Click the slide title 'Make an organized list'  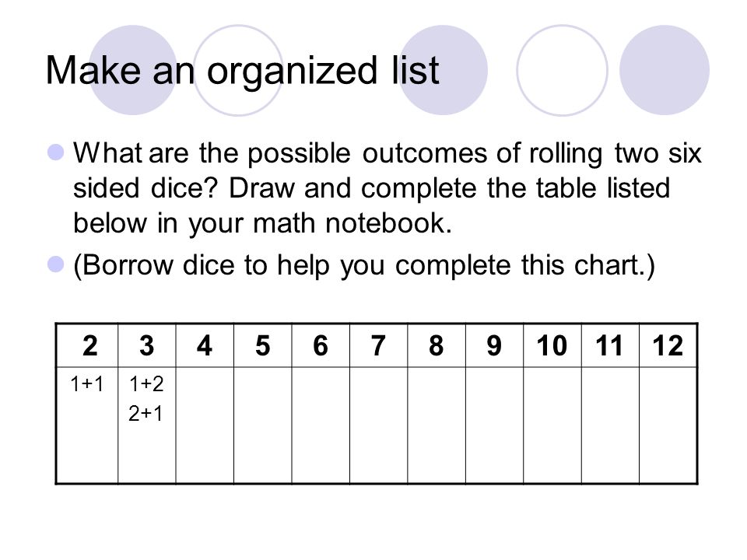[242, 71]
